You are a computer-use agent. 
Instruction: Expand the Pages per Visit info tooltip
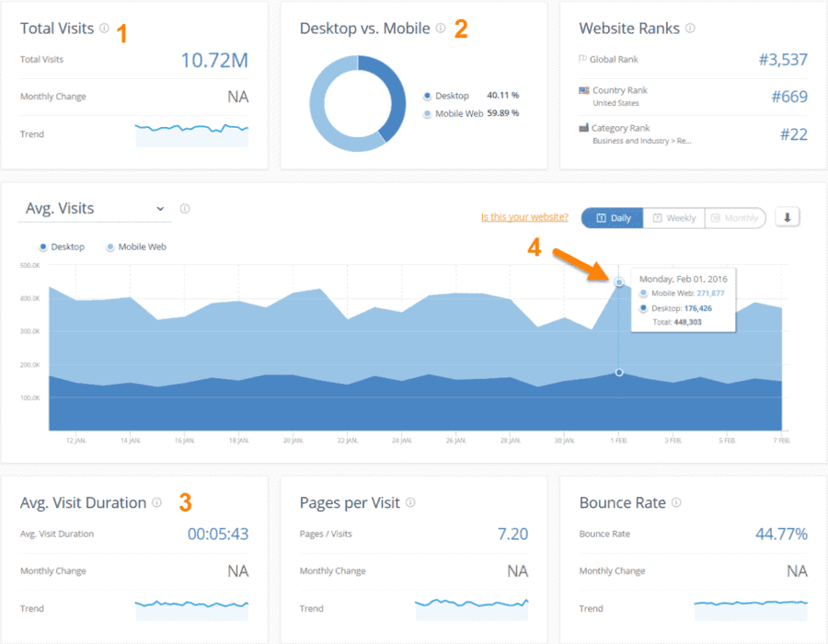pos(411,502)
